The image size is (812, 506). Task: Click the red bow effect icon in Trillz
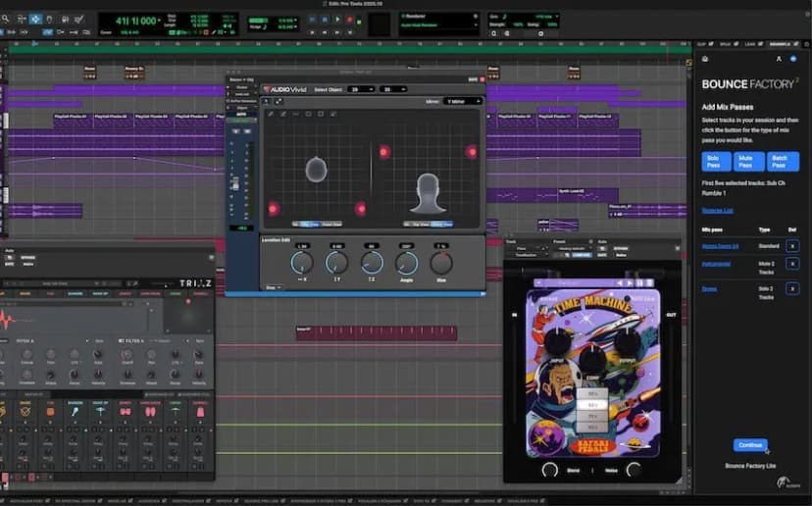coord(126,412)
